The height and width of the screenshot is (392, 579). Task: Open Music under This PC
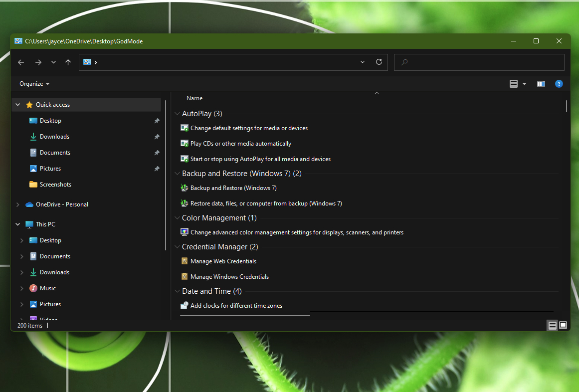click(x=48, y=288)
